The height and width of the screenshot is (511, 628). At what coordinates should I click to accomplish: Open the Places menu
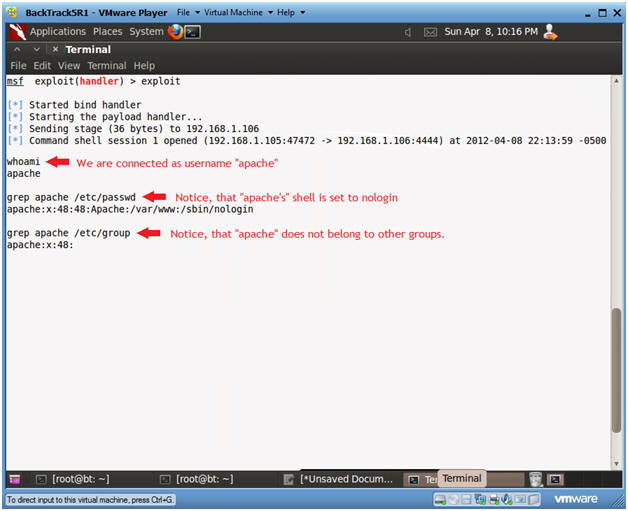coord(107,32)
